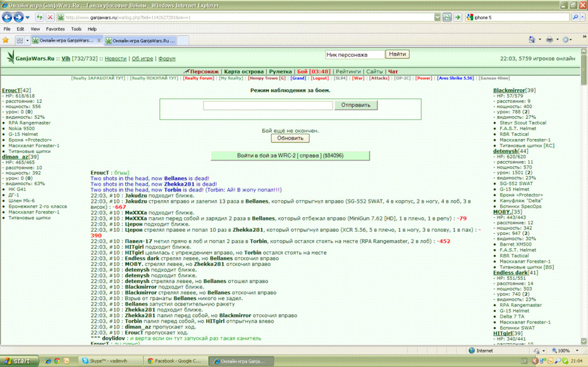
Task: Click the Compatibility View icon
Action: 447,17
